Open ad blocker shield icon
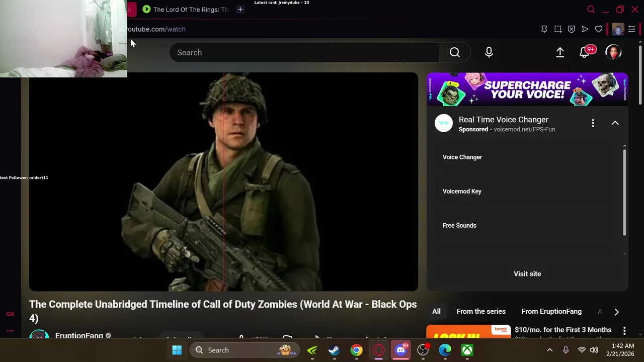The width and height of the screenshot is (644, 362). (571, 29)
